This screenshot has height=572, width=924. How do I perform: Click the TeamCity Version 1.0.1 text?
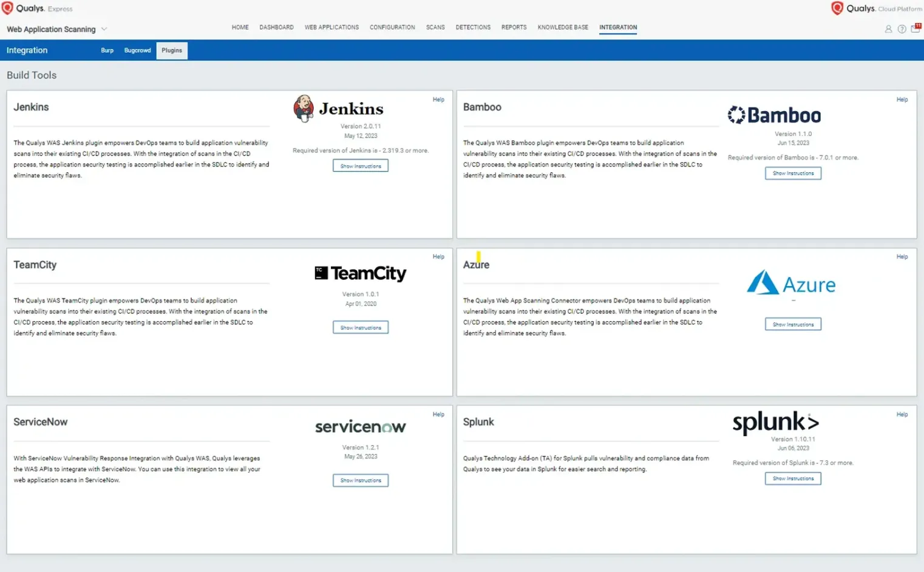[361, 295]
